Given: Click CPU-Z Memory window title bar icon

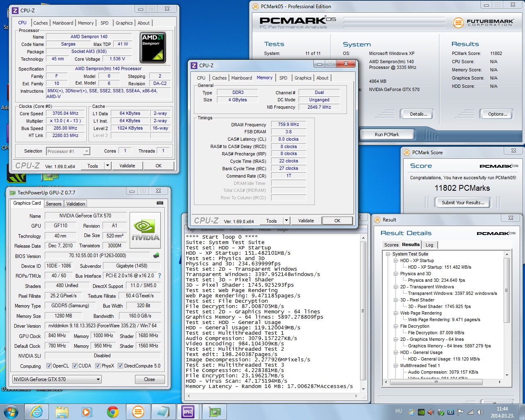Looking at the screenshot, I should click(x=194, y=65).
